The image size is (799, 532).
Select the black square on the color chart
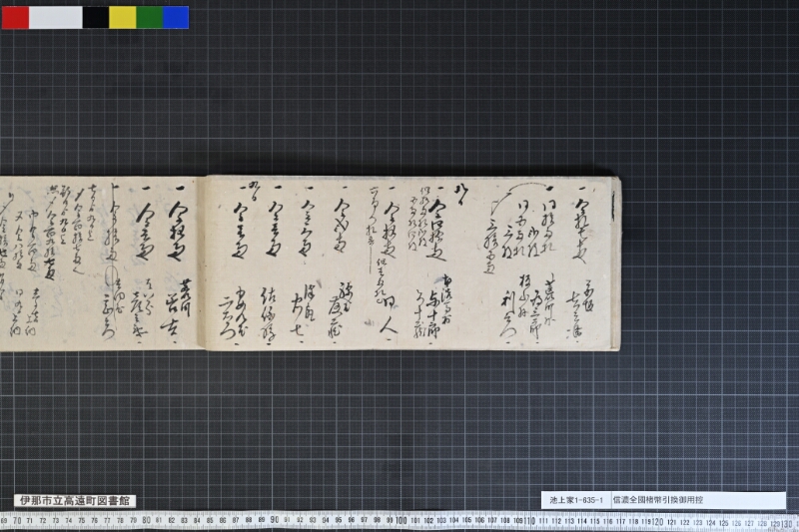tap(96, 17)
